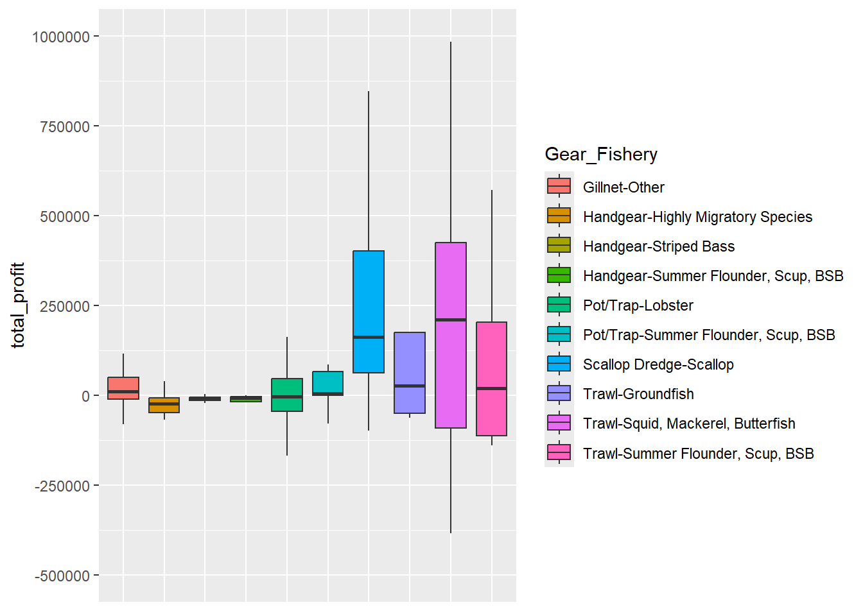Click the purple Trawl-Groundfish box in plot
Image resolution: width=863 pixels, height=616 pixels.
[x=410, y=359]
